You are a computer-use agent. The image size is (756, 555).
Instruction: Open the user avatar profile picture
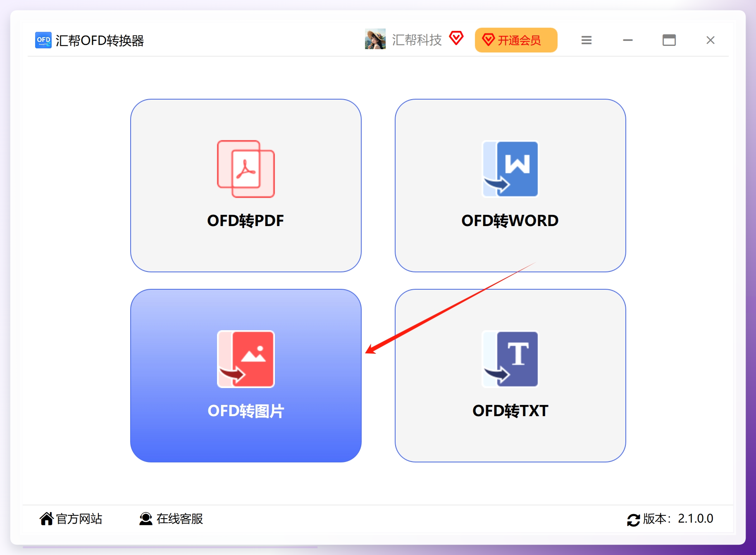tap(375, 39)
